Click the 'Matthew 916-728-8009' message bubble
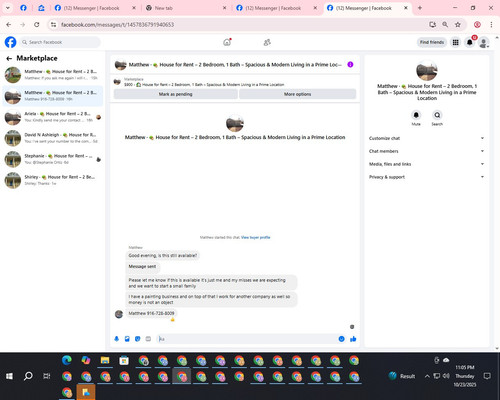 151,313
